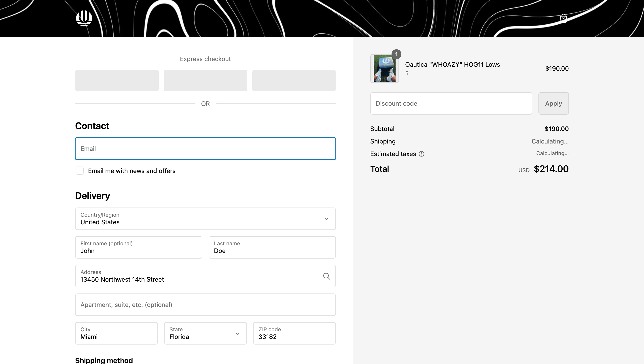Enable email me with news and offers

(x=80, y=171)
